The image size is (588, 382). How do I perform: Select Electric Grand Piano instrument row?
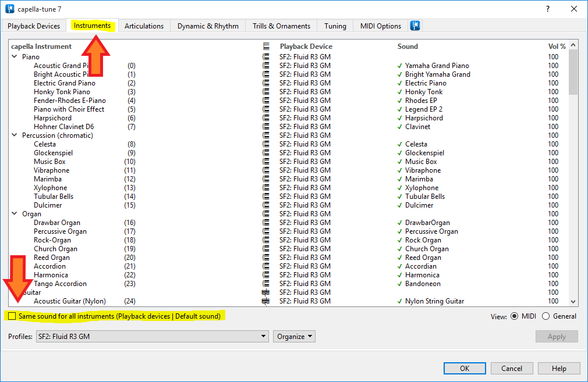coord(65,83)
